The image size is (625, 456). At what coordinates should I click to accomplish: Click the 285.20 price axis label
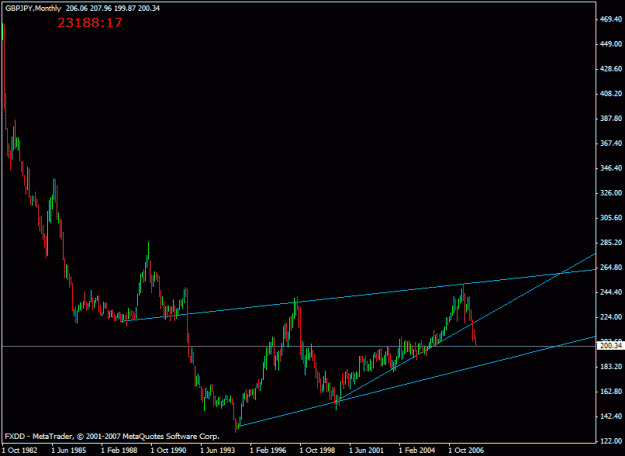(x=613, y=242)
